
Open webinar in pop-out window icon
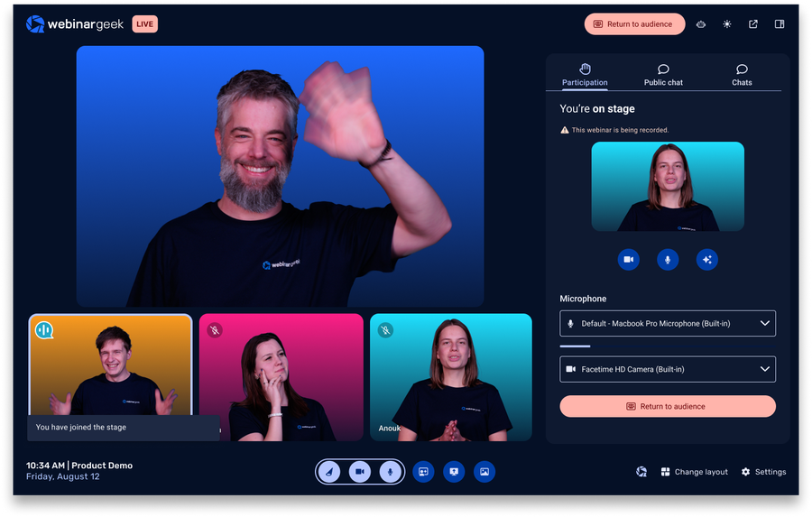point(753,24)
